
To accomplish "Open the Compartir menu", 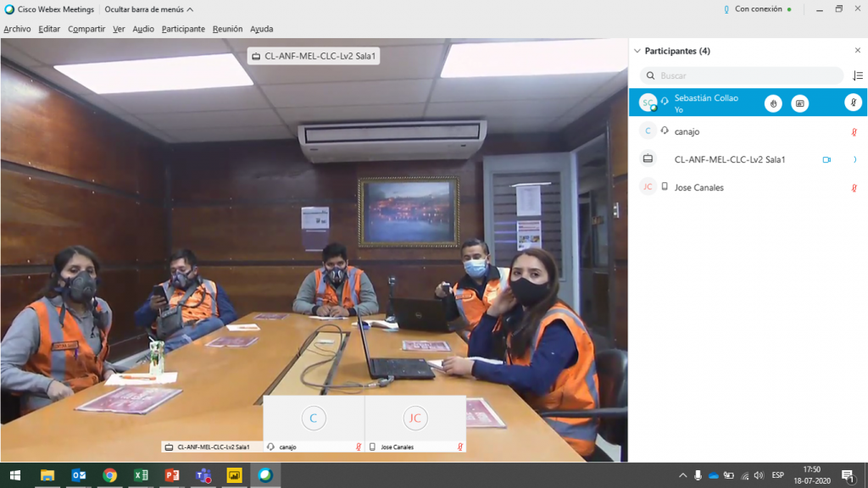I will coord(86,29).
